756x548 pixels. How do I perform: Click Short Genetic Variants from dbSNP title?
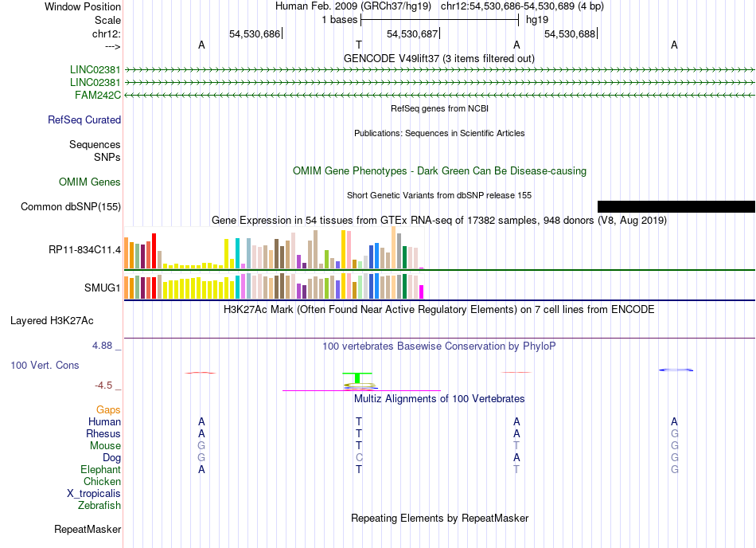[x=438, y=195]
